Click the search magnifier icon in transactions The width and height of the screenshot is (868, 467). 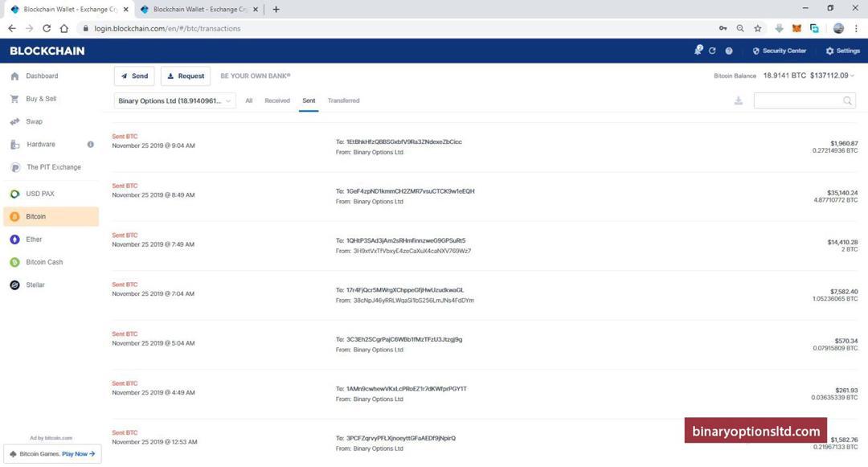[848, 100]
